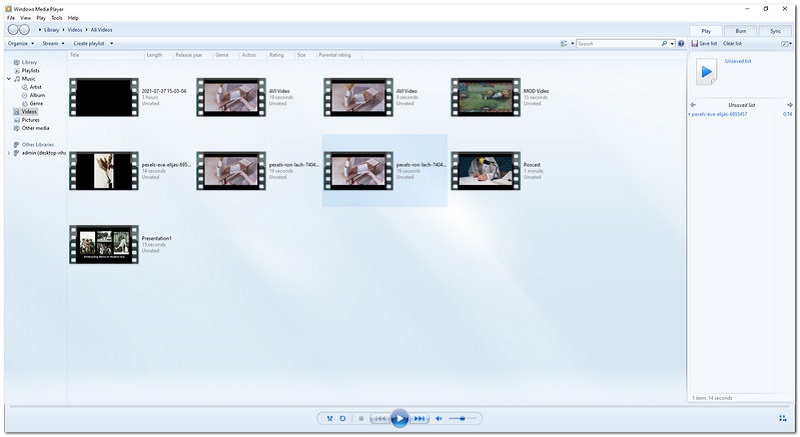Click the previous list arrow
Image resolution: width=800 pixels, height=437 pixels.
coord(693,105)
